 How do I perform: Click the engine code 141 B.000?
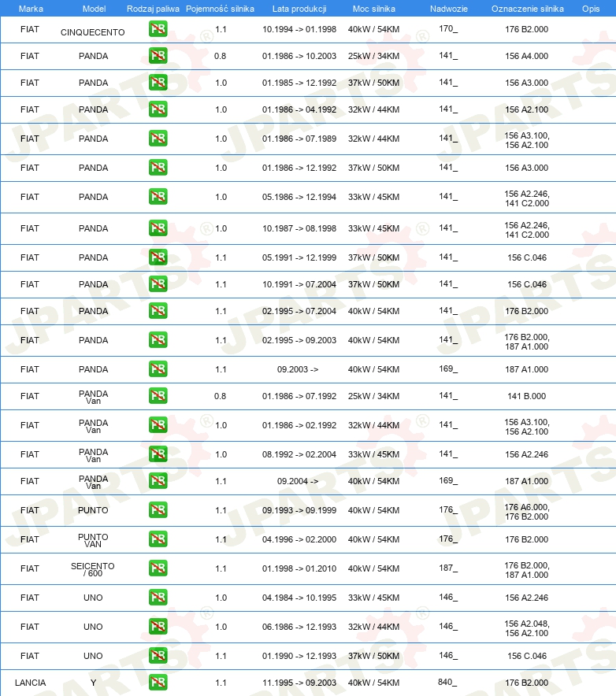[x=526, y=396]
